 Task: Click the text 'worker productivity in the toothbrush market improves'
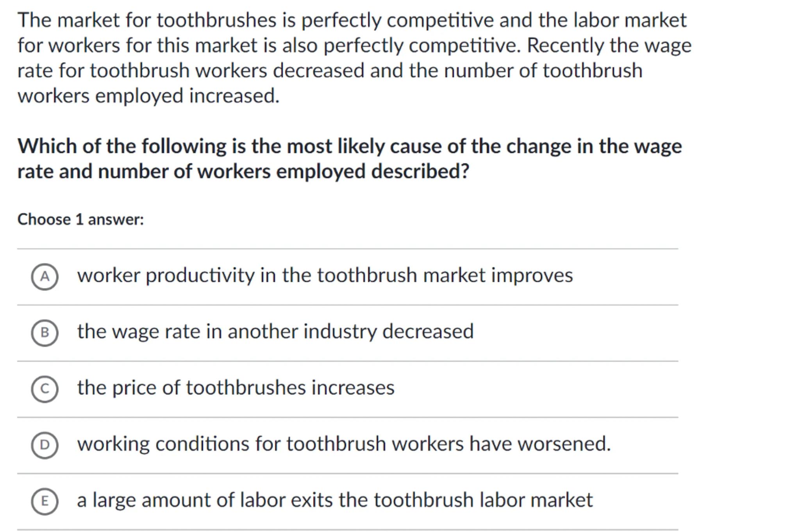(x=325, y=275)
